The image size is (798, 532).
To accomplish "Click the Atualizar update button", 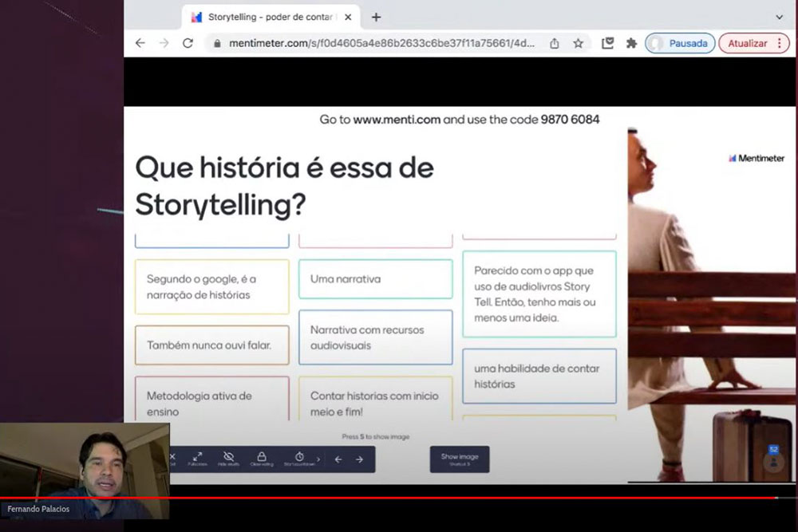I will pyautogui.click(x=747, y=43).
